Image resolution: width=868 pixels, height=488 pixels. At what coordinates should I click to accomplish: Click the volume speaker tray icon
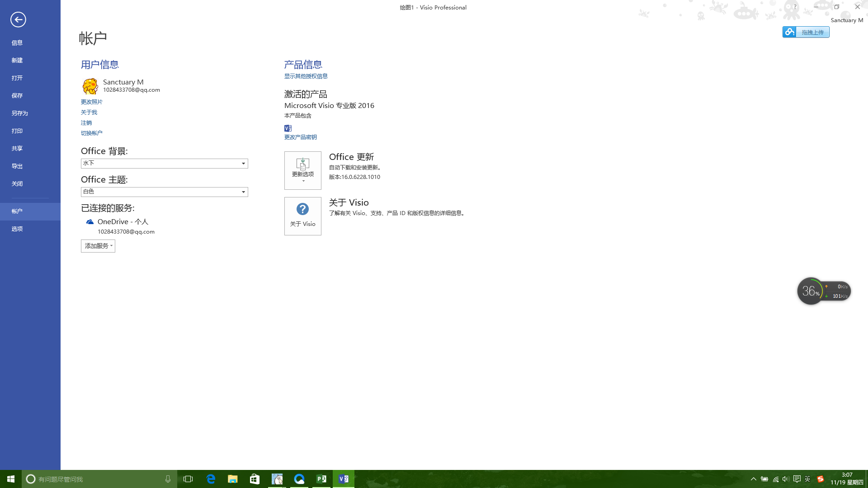coord(786,479)
